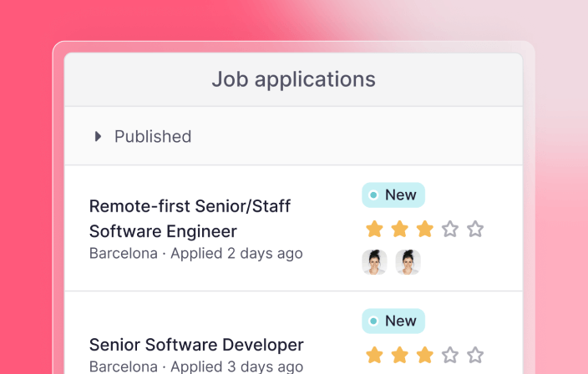
Task: Open Remote-first Senior/Staff Software Engineer job
Action: [190, 218]
